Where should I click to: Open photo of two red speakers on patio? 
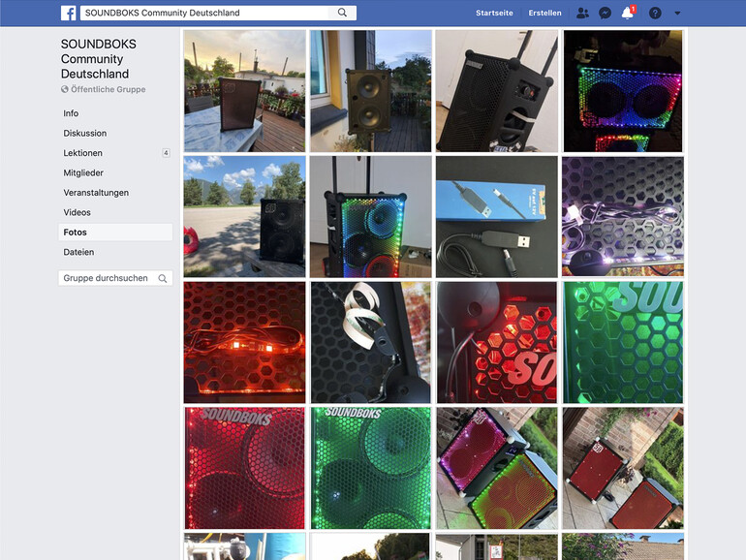click(x=623, y=469)
